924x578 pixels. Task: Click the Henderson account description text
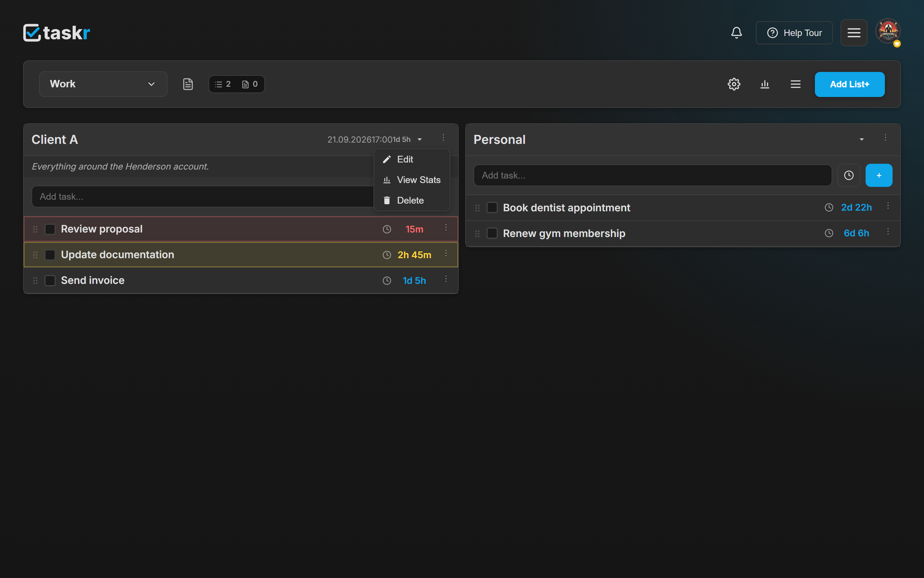tap(120, 167)
